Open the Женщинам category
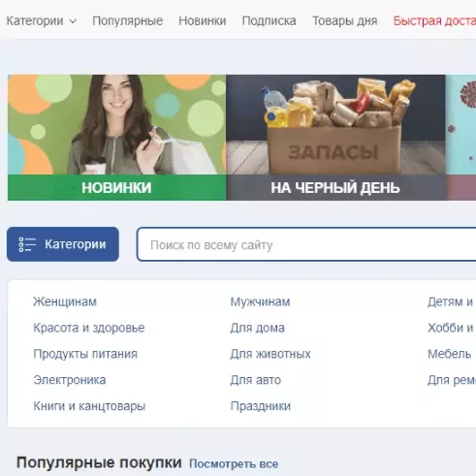The image size is (476, 476). click(65, 301)
